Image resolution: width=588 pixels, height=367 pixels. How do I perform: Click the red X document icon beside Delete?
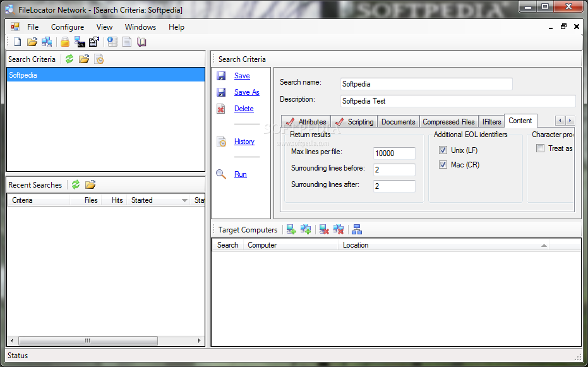point(221,109)
